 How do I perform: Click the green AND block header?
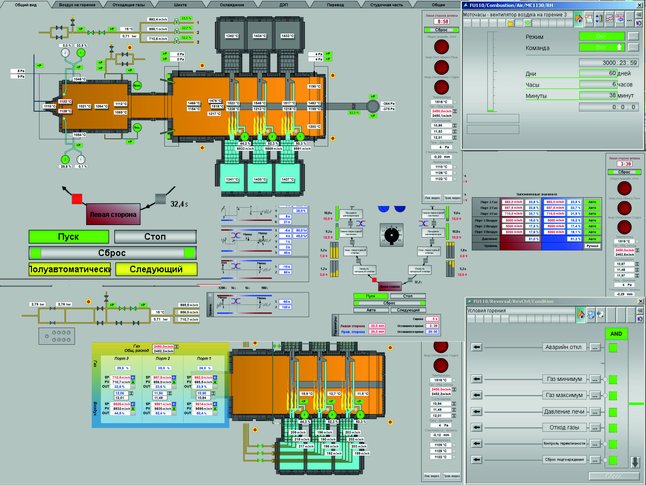click(x=616, y=334)
